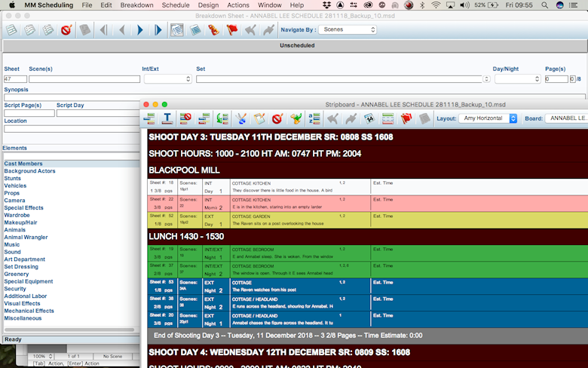Select Set Dressing element category
This screenshot has height=368, width=588.
click(x=21, y=267)
